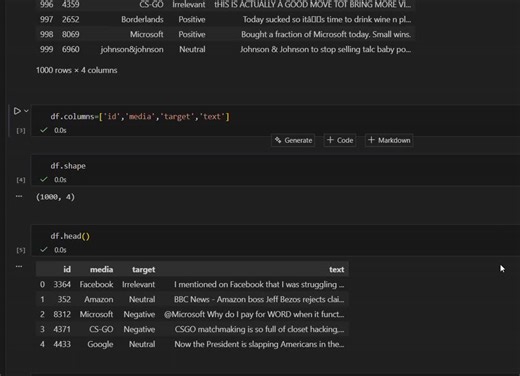
Task: Click df.shape cell success checkmark
Action: pyautogui.click(x=44, y=179)
